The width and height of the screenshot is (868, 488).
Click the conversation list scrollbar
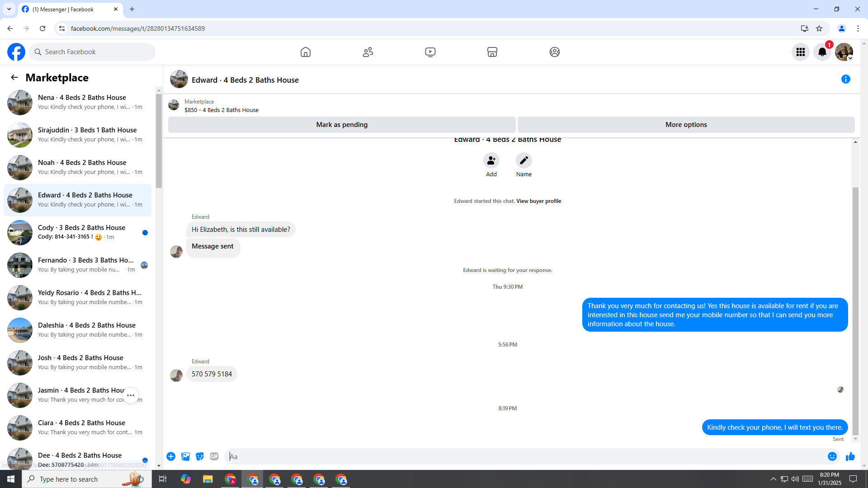[x=159, y=140]
